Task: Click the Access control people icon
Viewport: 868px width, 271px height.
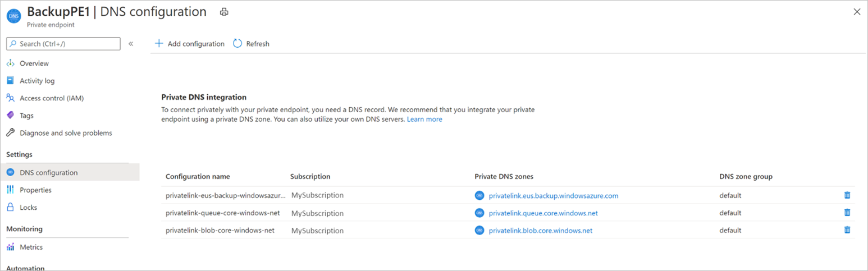Action: 10,98
